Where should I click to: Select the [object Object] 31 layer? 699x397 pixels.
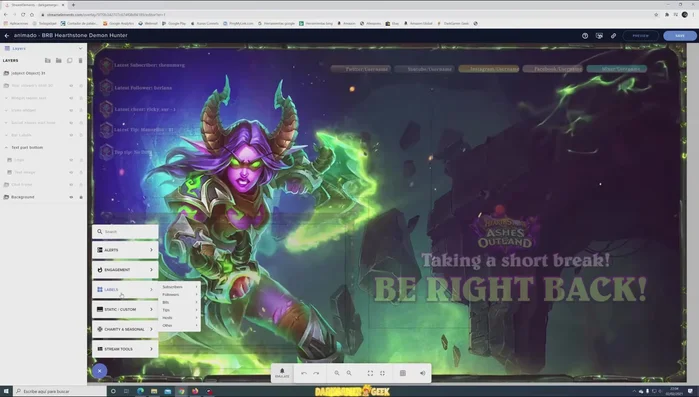click(43, 73)
